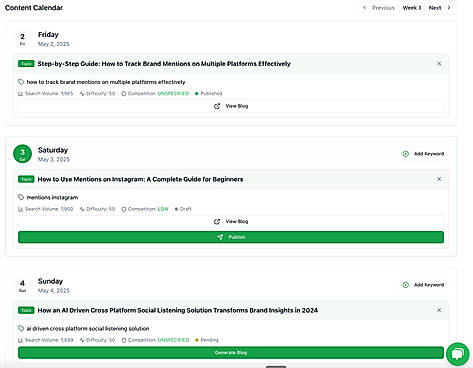Select the day 2 Friday date badge
473x368 pixels.
click(x=22, y=39)
